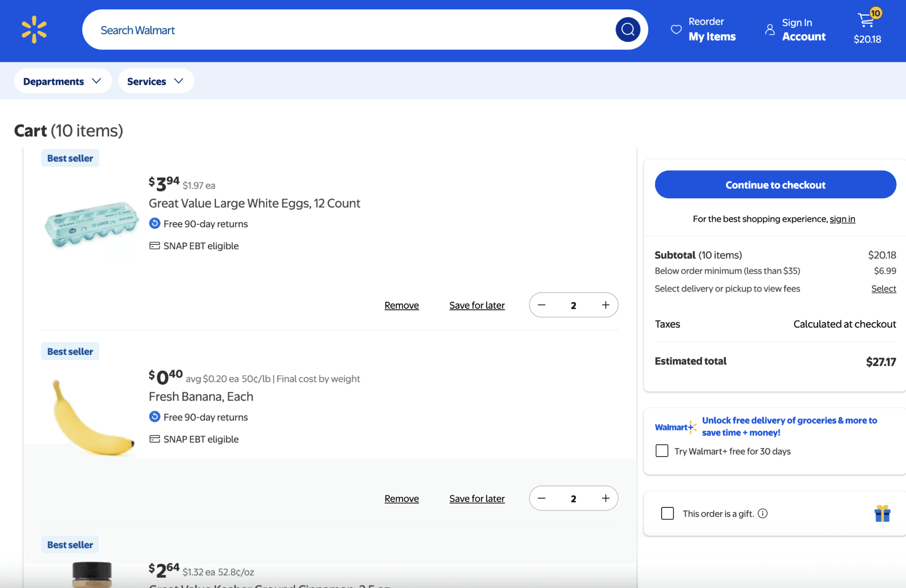This screenshot has width=906, height=588.
Task: Click the eggs price $3.94
Action: (164, 184)
